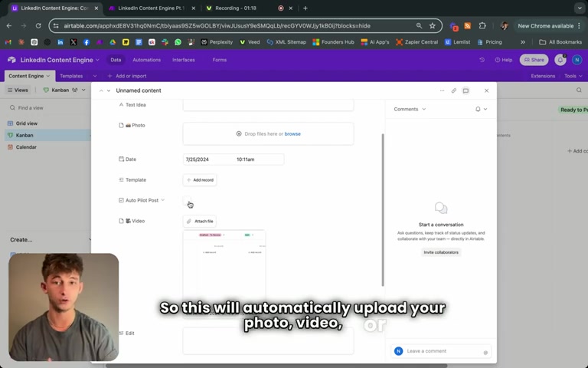Image resolution: width=588 pixels, height=368 pixels.
Task: Open Extensions panel
Action: point(543,76)
